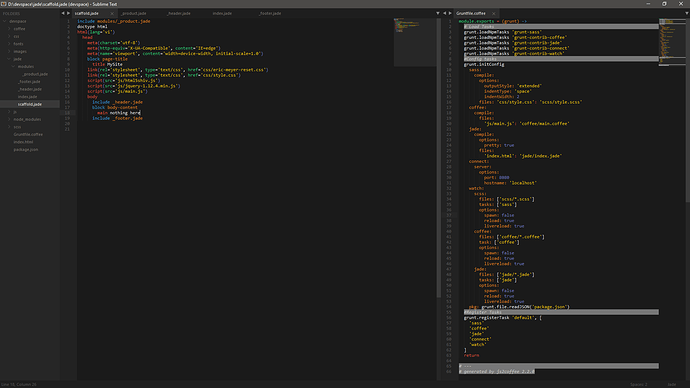Expand the js folder in sidebar
690x388 pixels.
point(9,112)
